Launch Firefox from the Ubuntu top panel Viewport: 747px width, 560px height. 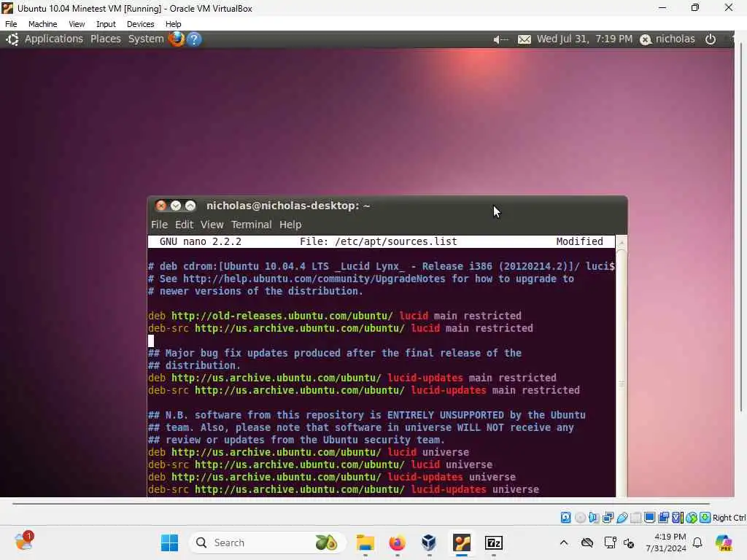coord(177,39)
